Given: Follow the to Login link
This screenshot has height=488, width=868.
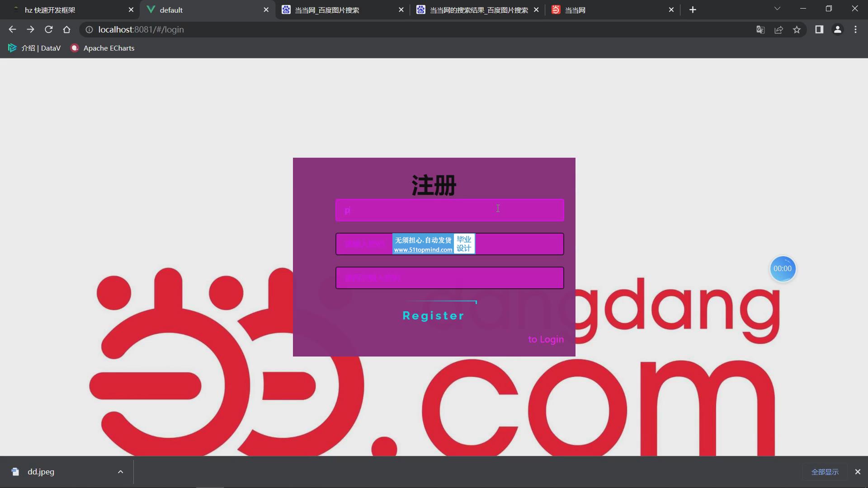Looking at the screenshot, I should click(x=546, y=339).
